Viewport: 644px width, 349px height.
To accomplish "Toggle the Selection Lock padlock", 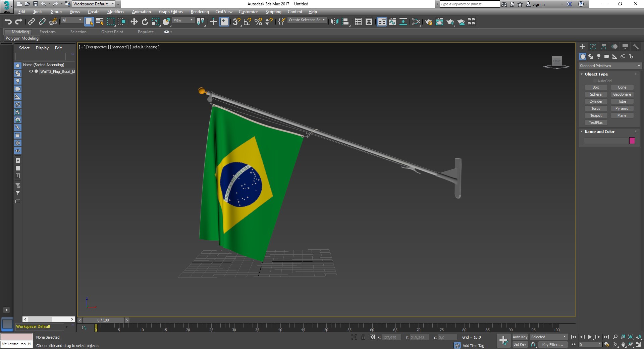I will point(363,337).
